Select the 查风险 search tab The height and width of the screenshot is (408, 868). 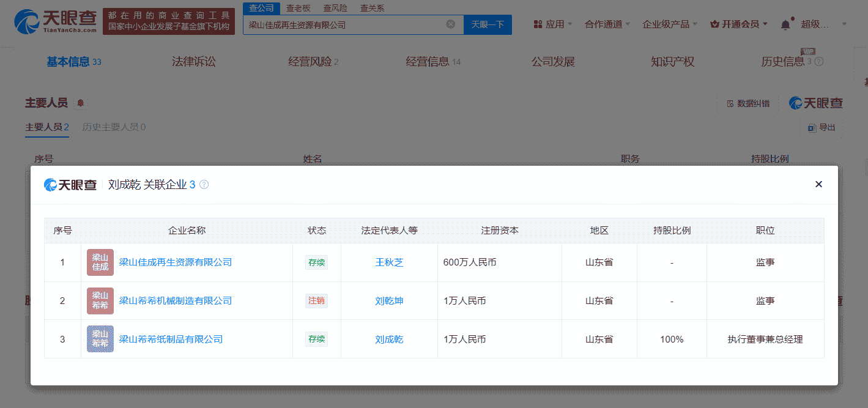pos(335,8)
